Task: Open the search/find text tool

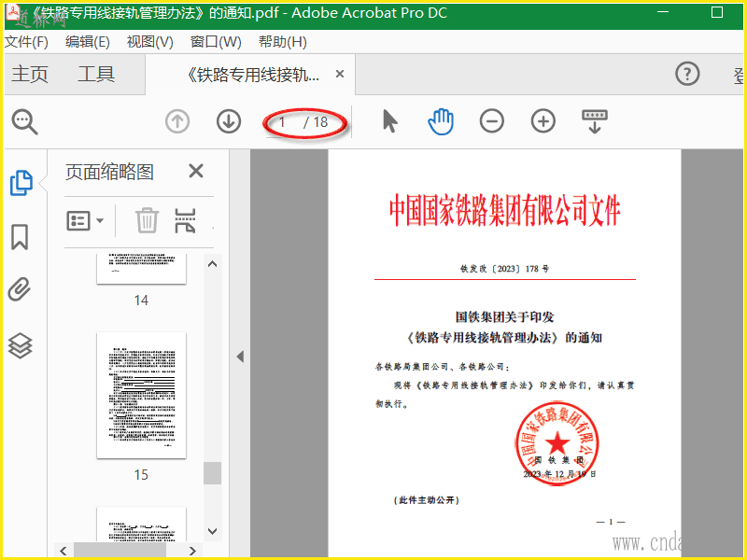Action: (25, 122)
